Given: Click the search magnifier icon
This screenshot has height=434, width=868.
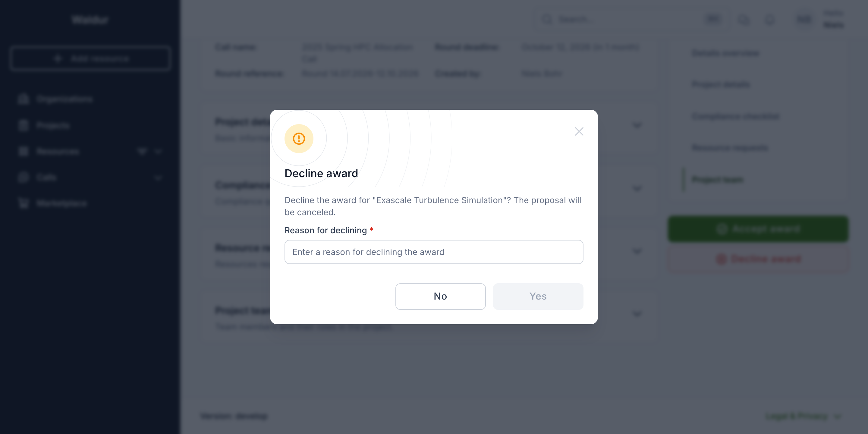Looking at the screenshot, I should click(x=546, y=19).
